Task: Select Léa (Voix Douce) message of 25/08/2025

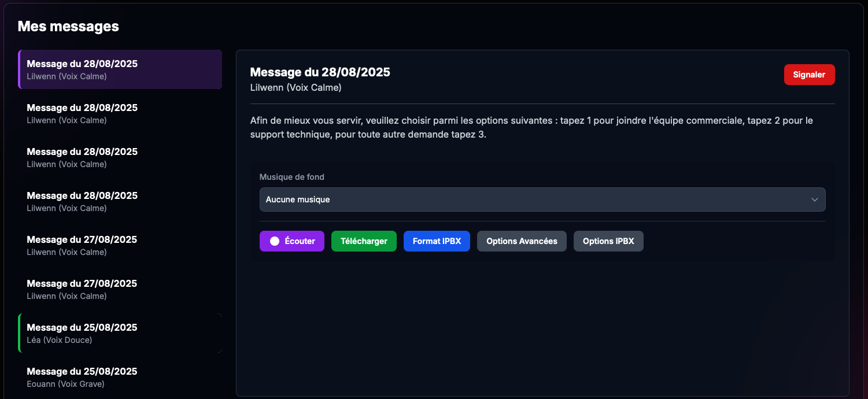Action: (120, 333)
